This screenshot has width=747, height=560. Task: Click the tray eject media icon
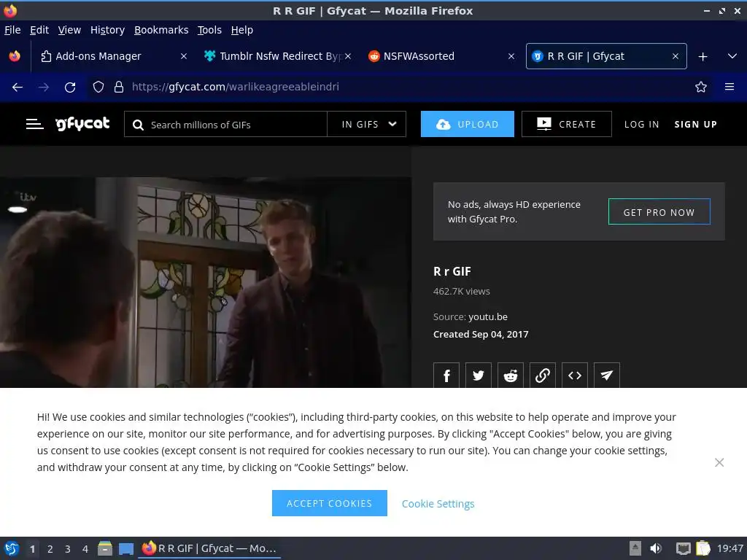[x=635, y=548]
